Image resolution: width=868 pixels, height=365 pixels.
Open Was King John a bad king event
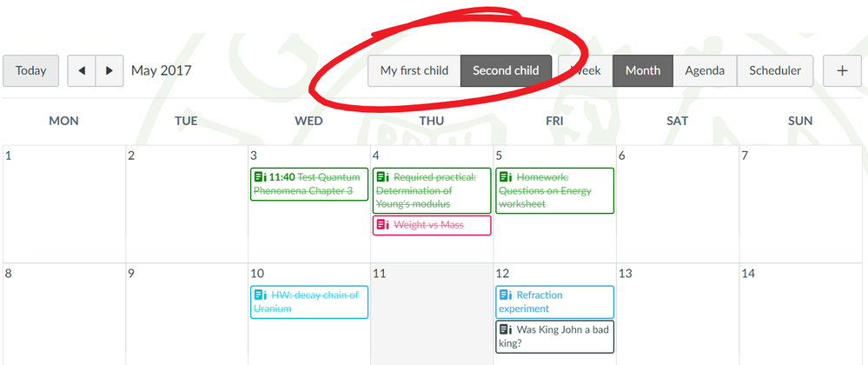coord(554,336)
